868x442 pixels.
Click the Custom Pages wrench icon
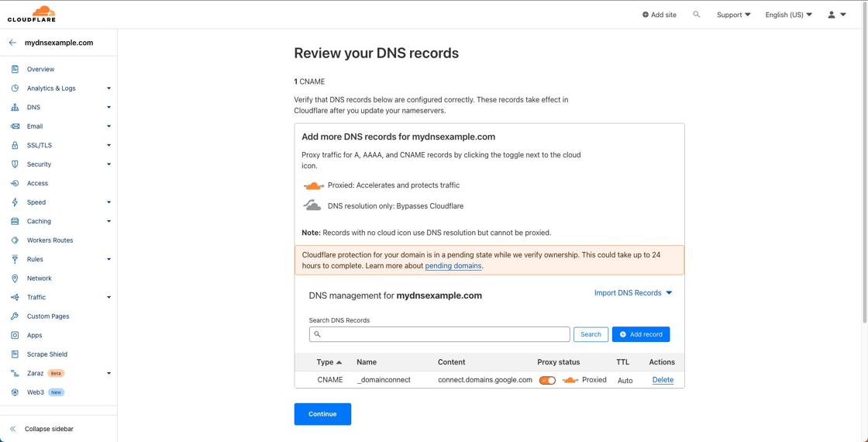tap(15, 316)
